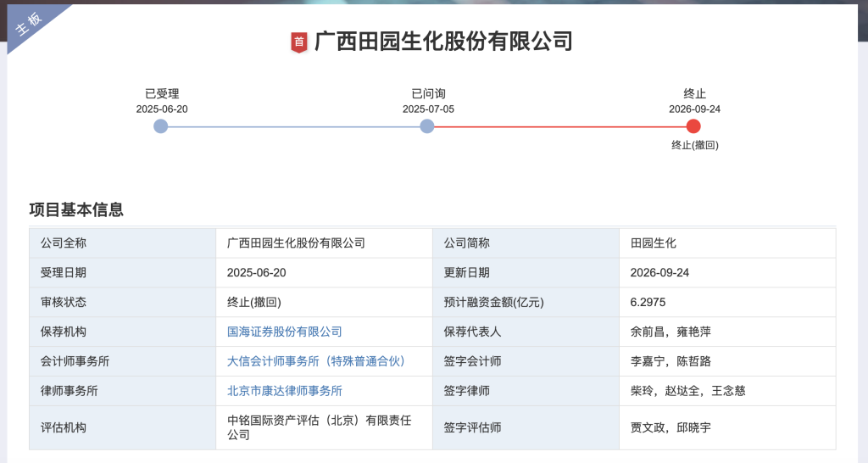Click the 更新日期 value 2026-09-24 in table

[659, 272]
